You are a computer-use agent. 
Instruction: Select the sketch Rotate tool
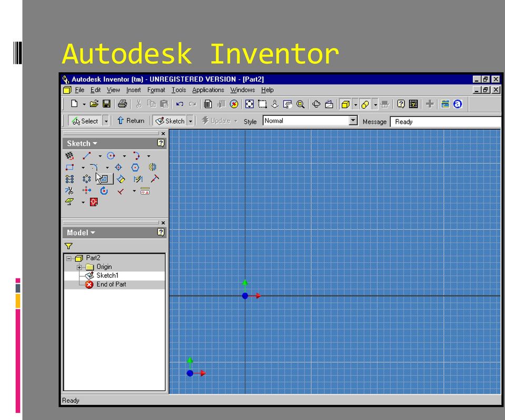point(104,191)
